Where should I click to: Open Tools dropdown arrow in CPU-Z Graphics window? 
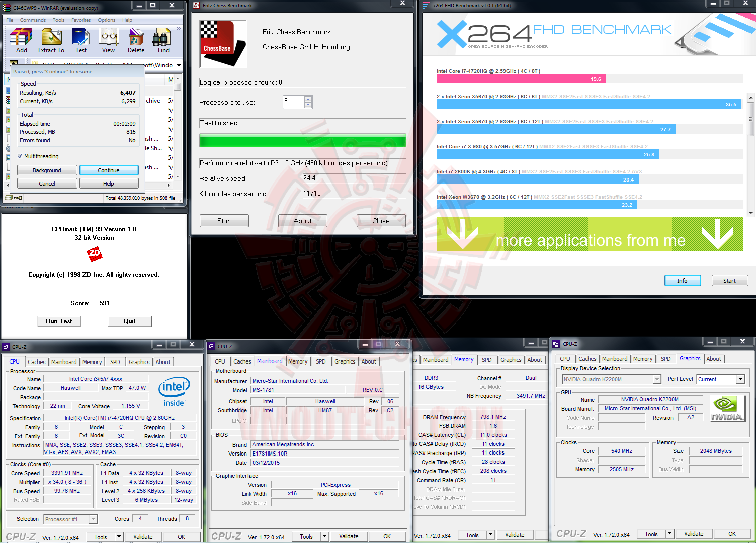[x=669, y=534]
